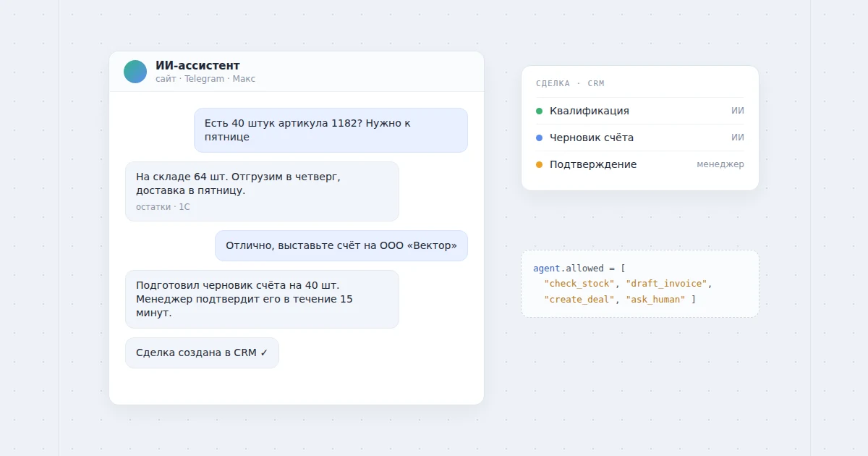Select the message 'Есть 40 штук артикула 1182?'
Screen dimensions: 868x456
tap(331, 130)
